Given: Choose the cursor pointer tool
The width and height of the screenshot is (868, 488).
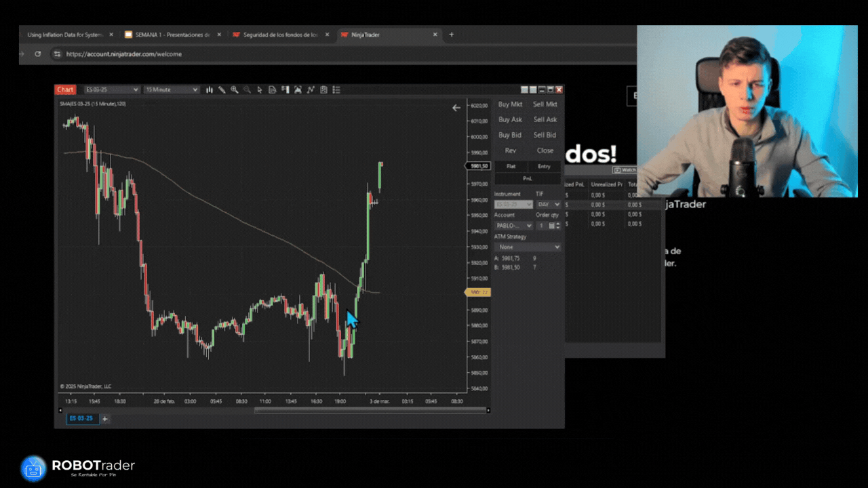Looking at the screenshot, I should tap(260, 89).
